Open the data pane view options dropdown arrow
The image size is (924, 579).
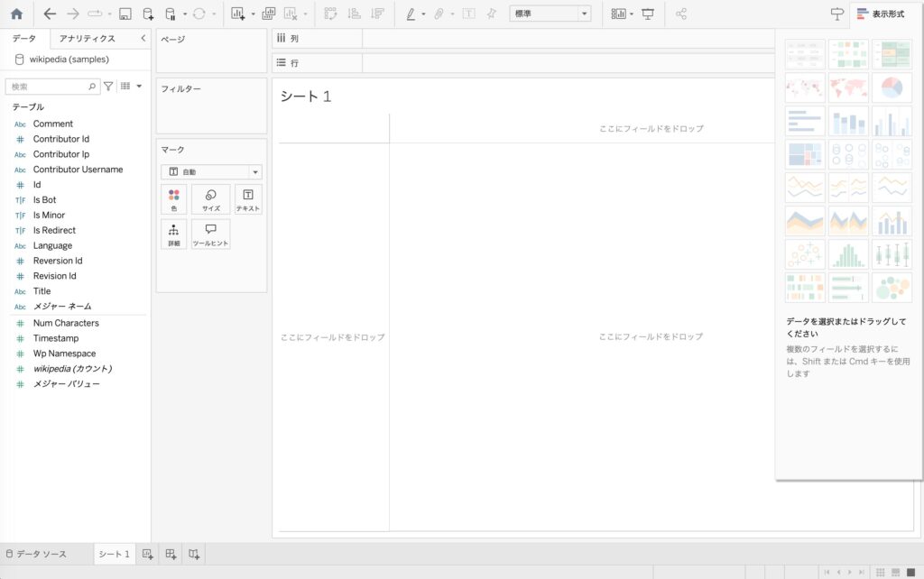click(x=139, y=86)
